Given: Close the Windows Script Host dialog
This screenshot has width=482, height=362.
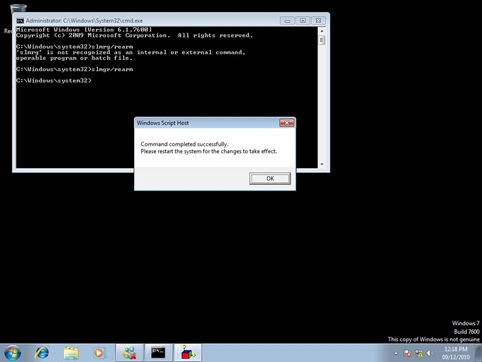Looking at the screenshot, I should (286, 123).
